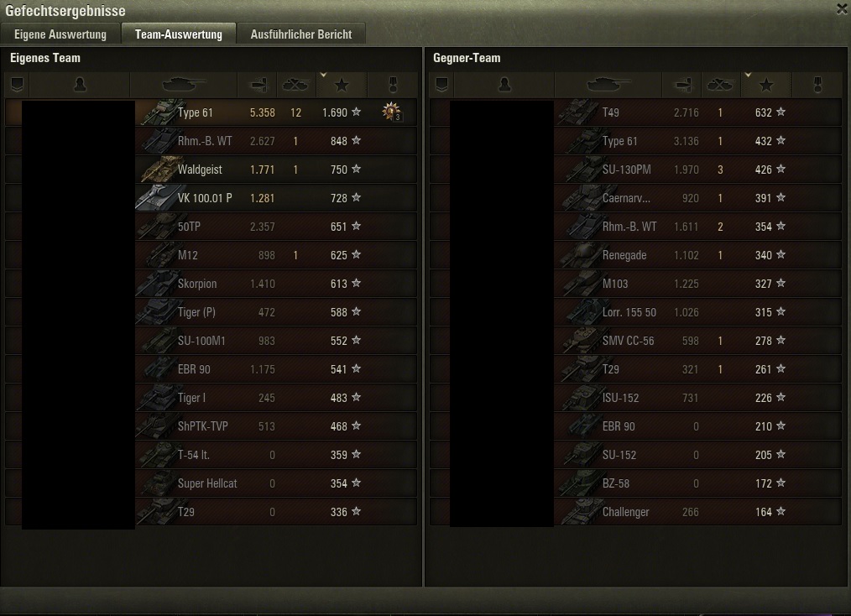Screen dimensions: 851x616
Task: Sort enemy team by experience star column
Action: pyautogui.click(x=766, y=85)
